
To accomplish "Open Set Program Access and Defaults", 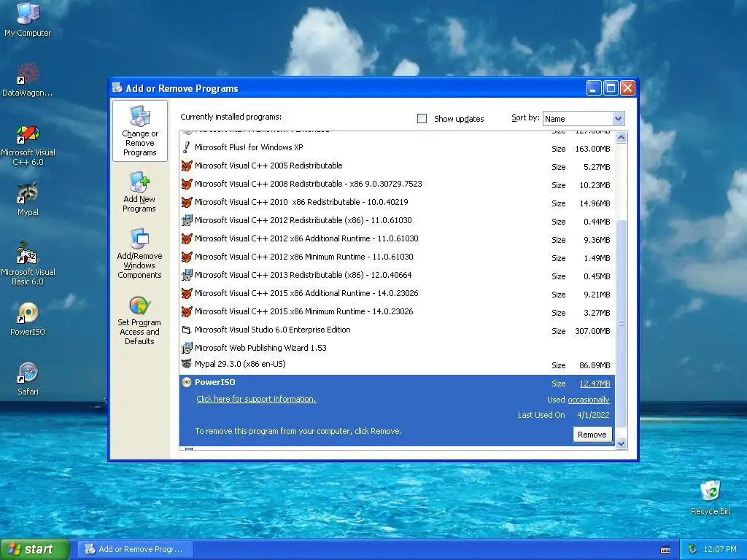I will (x=139, y=321).
